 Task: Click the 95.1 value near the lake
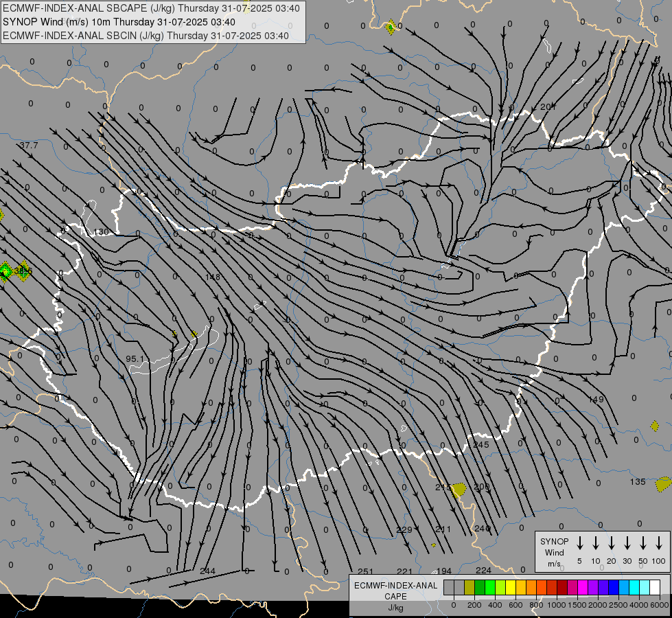point(135,358)
